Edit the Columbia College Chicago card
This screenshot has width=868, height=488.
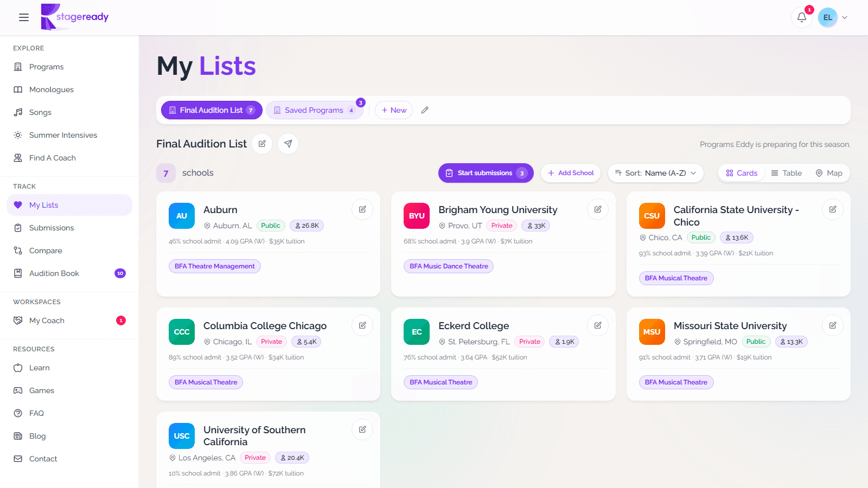(x=362, y=325)
